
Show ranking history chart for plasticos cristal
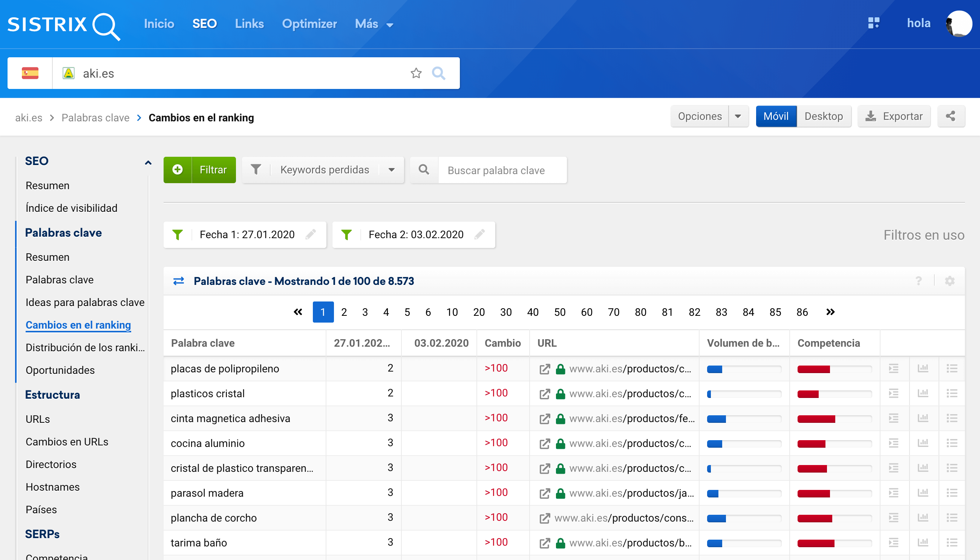pos(923,393)
